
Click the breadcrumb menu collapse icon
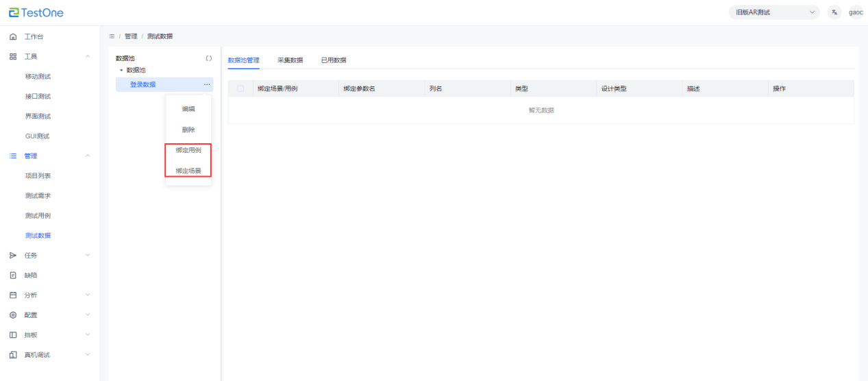(112, 36)
